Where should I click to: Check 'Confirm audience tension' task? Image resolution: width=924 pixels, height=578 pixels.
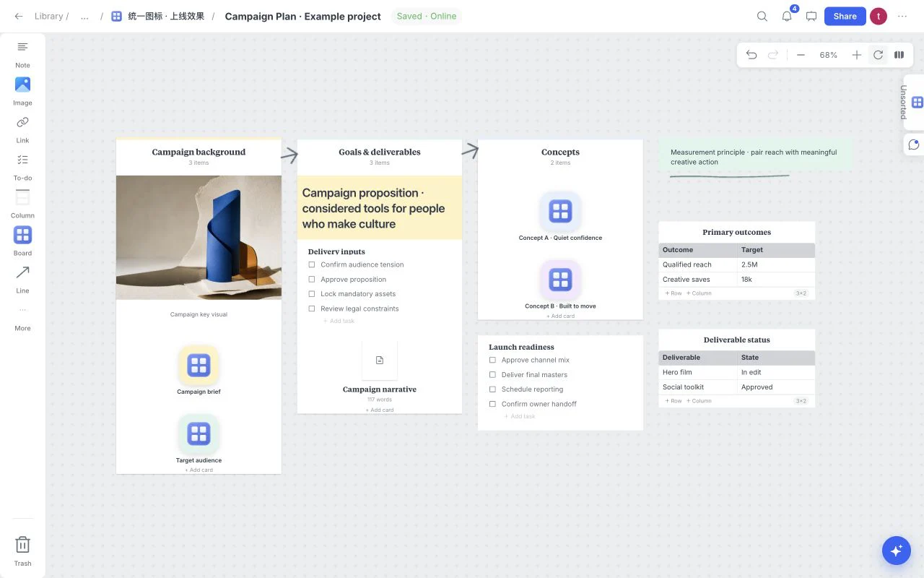click(312, 264)
